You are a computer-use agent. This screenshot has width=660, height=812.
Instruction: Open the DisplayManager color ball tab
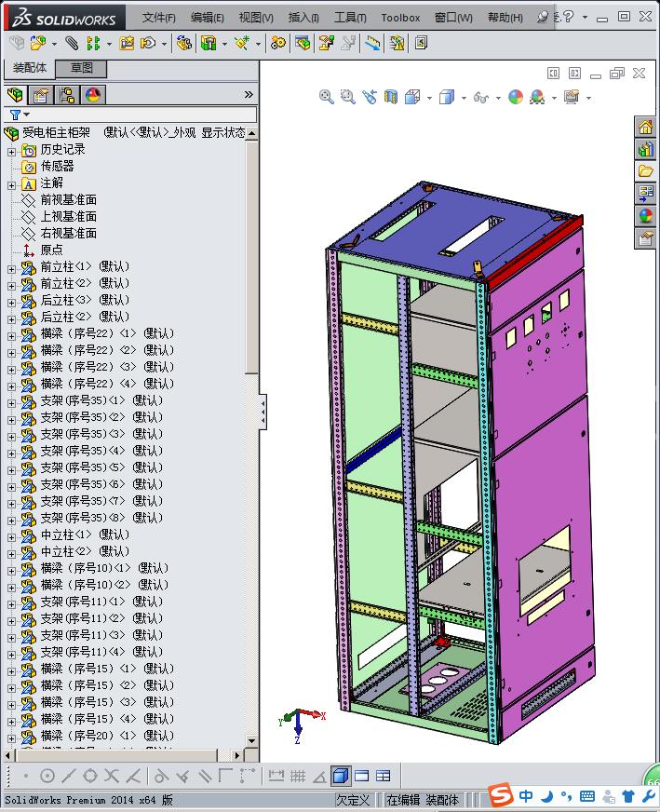[x=93, y=95]
